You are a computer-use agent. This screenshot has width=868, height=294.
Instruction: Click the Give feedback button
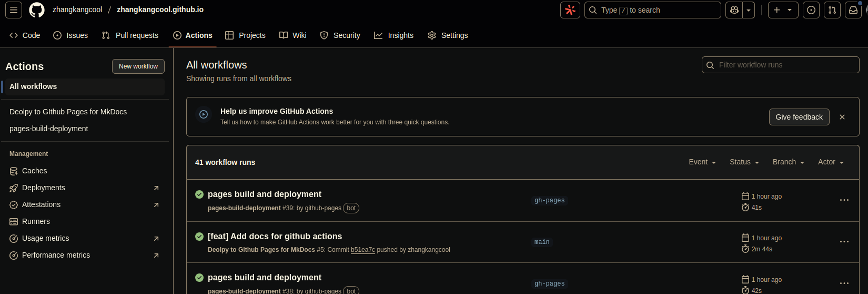pyautogui.click(x=799, y=117)
